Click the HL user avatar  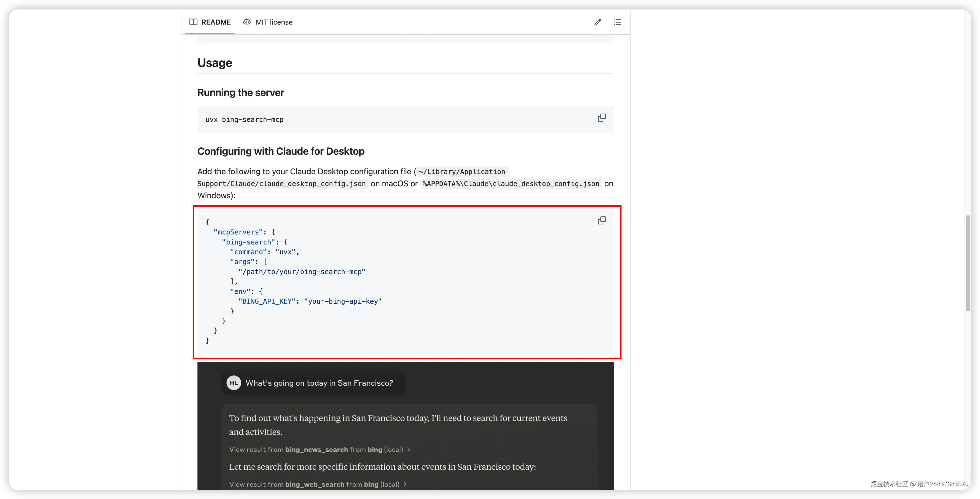tap(234, 383)
